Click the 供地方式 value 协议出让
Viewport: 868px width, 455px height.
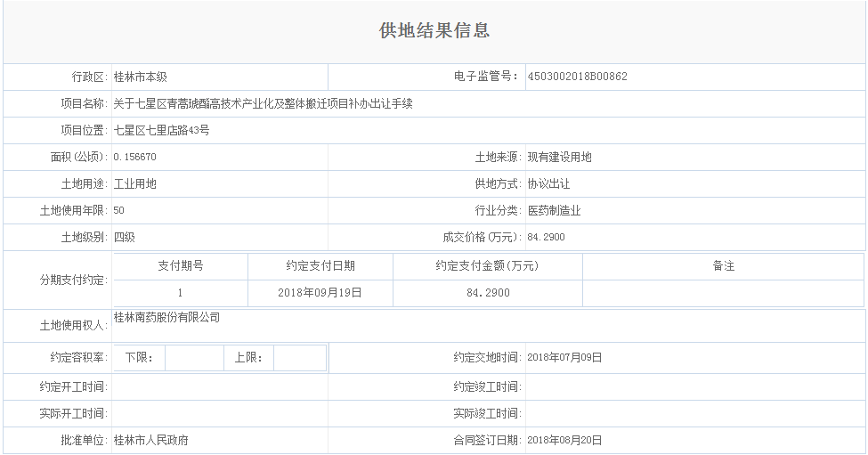coord(548,183)
